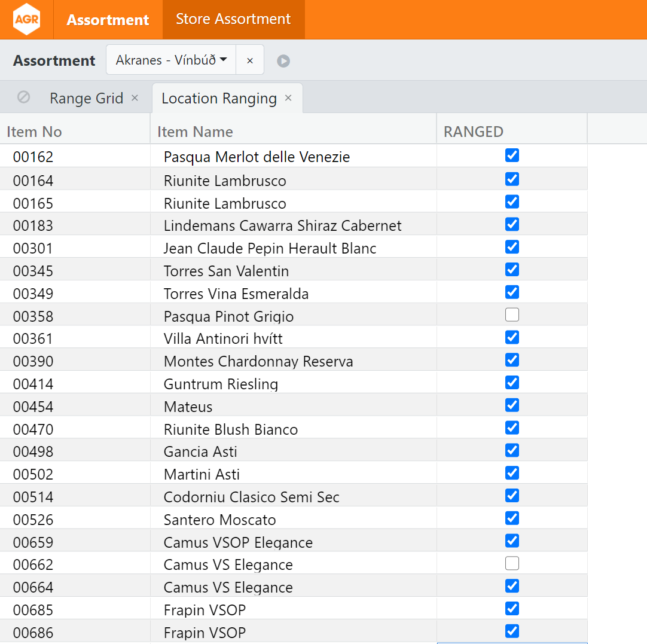The image size is (647, 644).
Task: Click the RANGED column header
Action: 473,132
